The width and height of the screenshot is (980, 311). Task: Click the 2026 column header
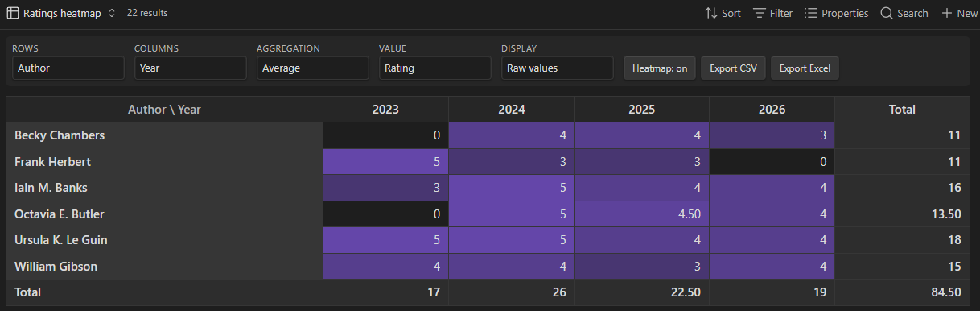point(772,110)
